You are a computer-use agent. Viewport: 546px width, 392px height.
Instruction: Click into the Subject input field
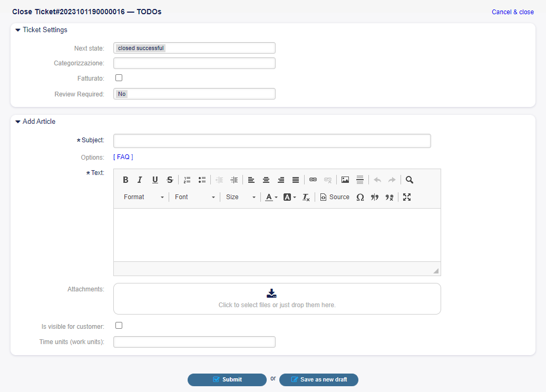[272, 141]
